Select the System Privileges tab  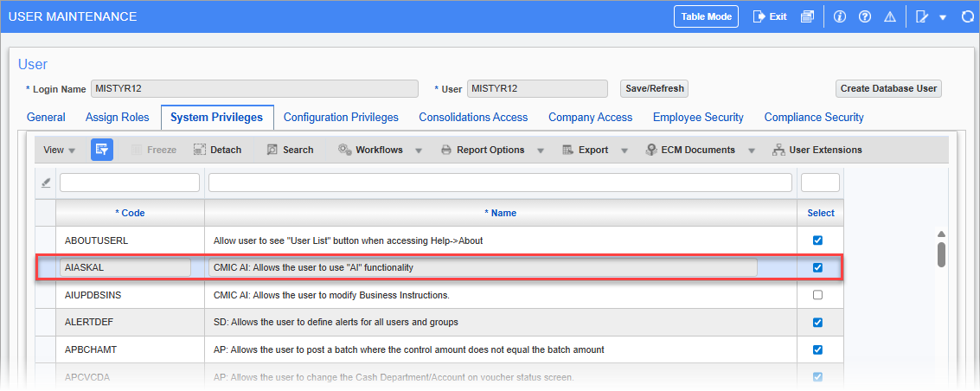pos(216,118)
